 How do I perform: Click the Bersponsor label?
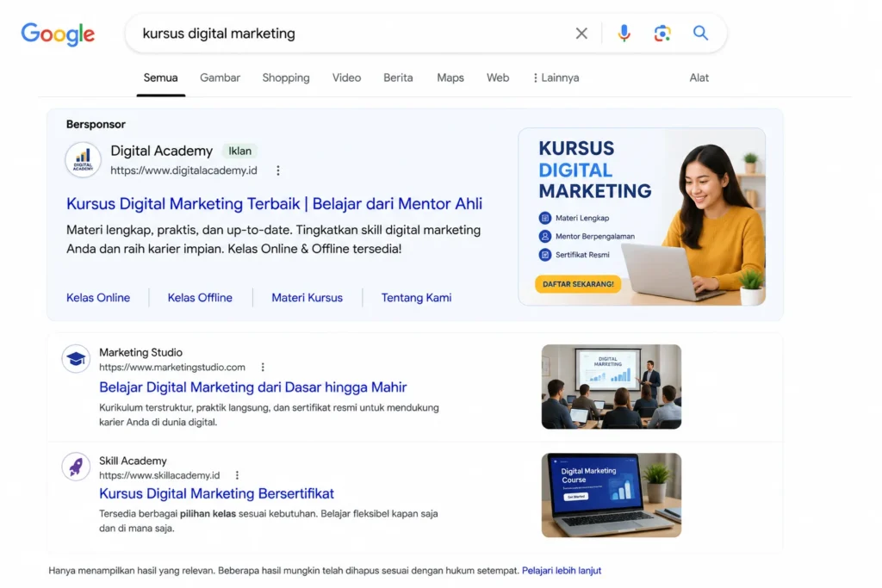pos(96,124)
